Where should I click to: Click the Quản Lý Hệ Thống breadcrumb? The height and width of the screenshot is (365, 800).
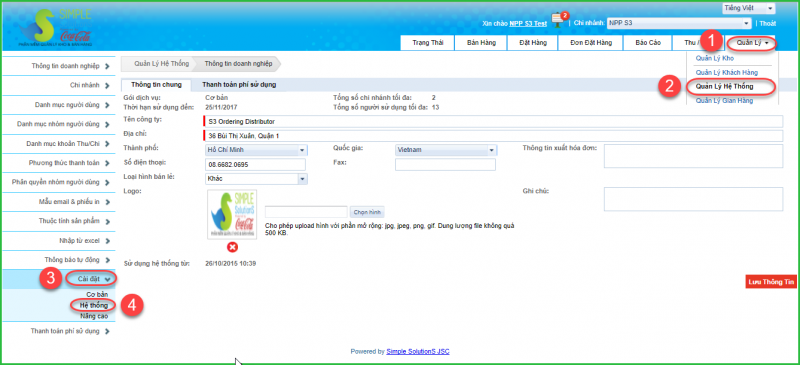point(161,64)
